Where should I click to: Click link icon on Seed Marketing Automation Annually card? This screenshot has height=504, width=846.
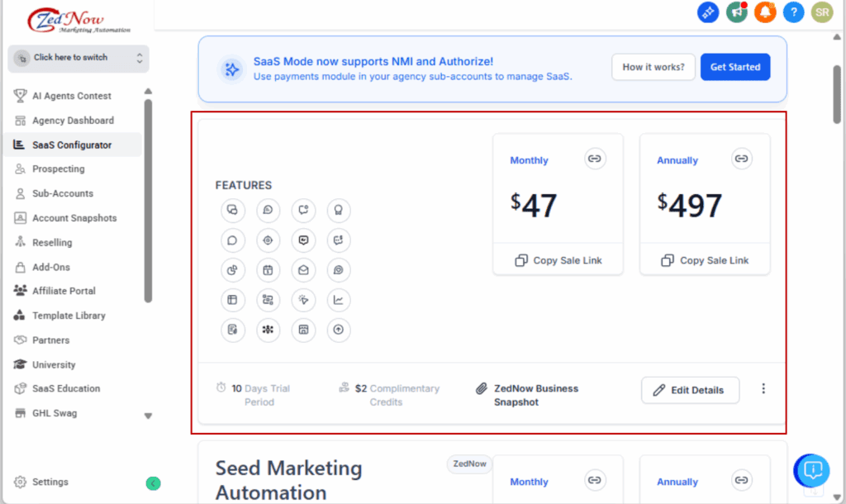click(x=741, y=480)
